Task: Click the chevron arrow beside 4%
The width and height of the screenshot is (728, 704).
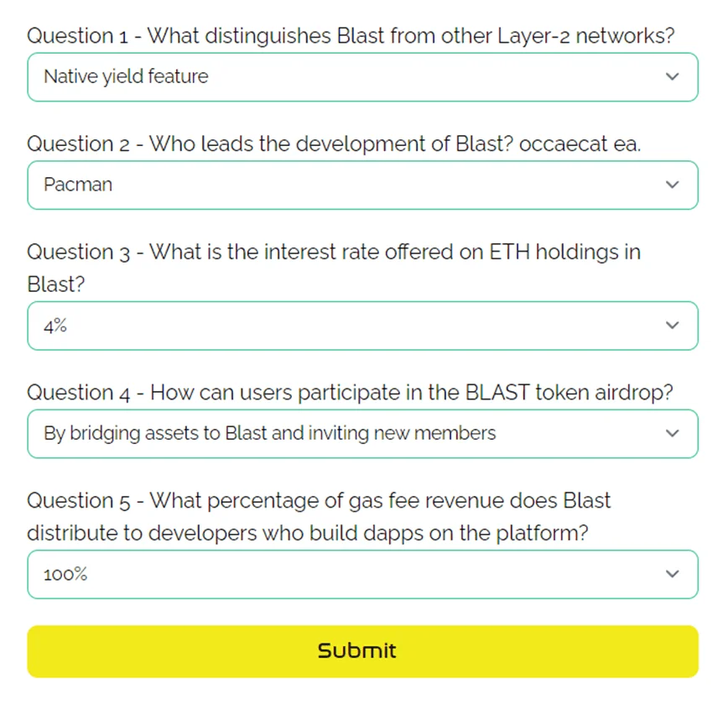Action: point(673,325)
